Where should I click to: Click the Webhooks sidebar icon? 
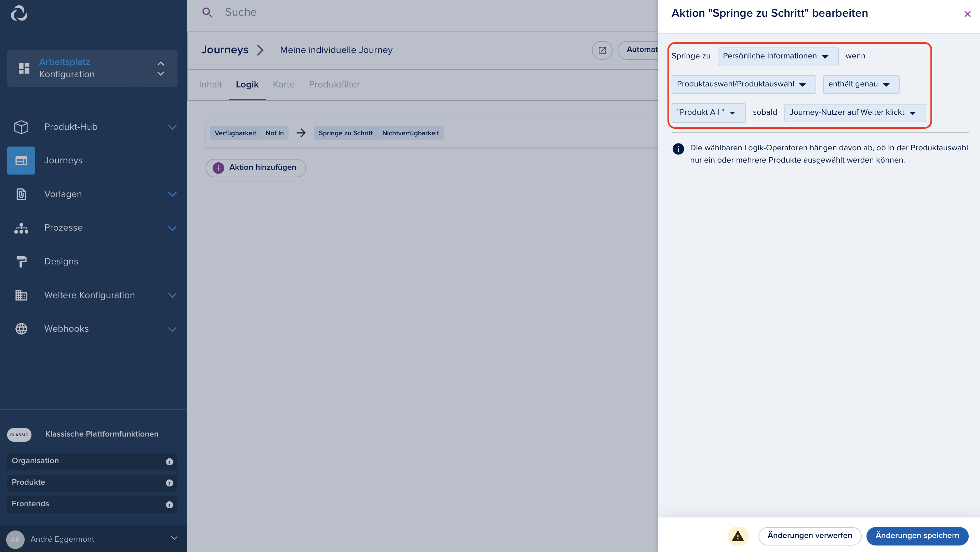[20, 329]
